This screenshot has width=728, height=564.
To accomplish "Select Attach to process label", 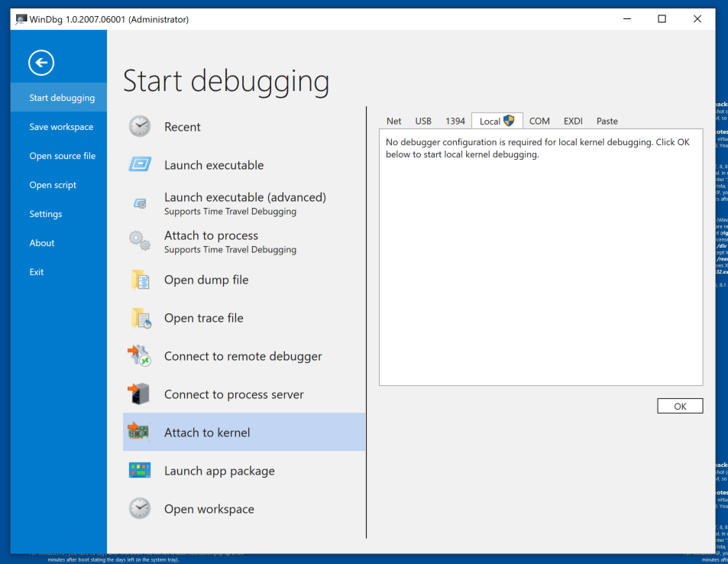I will (x=212, y=235).
